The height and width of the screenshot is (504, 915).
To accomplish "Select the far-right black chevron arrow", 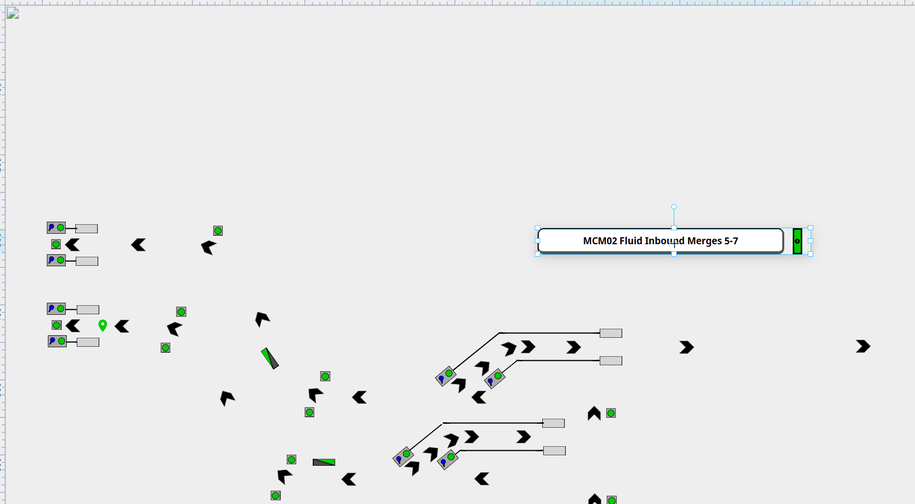I will tap(863, 346).
